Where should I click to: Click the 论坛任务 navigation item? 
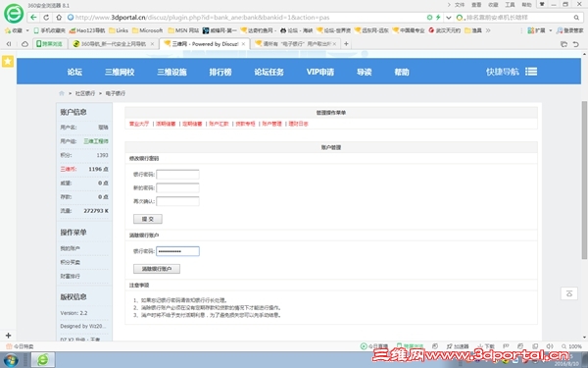coord(269,72)
